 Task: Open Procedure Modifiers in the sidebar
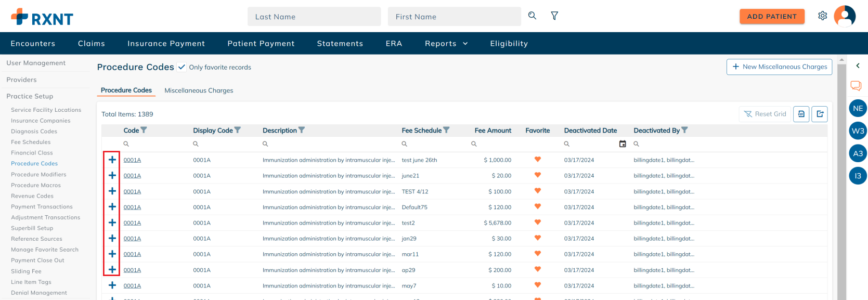(38, 175)
